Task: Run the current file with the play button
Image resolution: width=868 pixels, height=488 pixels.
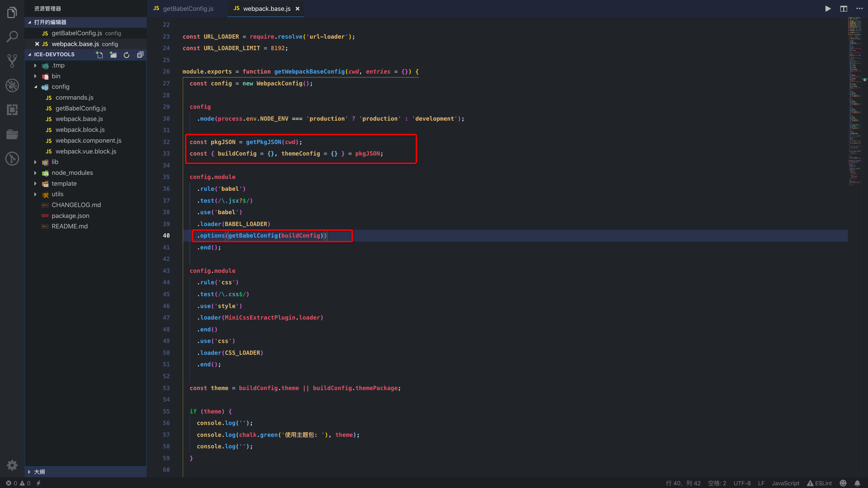Action: click(827, 8)
